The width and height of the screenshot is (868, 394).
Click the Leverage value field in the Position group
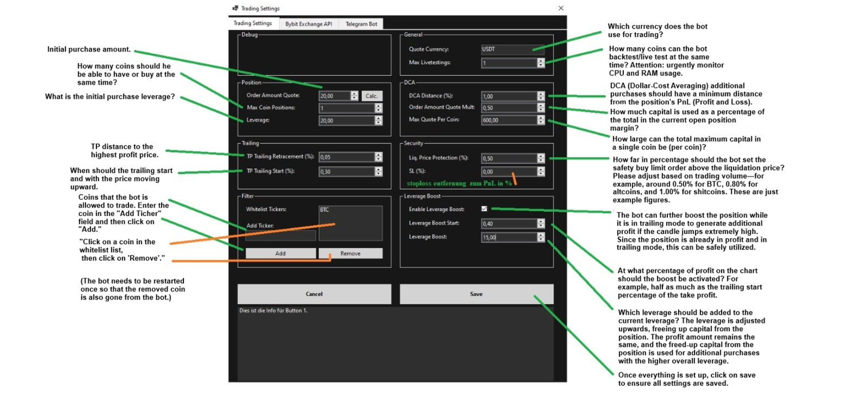click(347, 120)
